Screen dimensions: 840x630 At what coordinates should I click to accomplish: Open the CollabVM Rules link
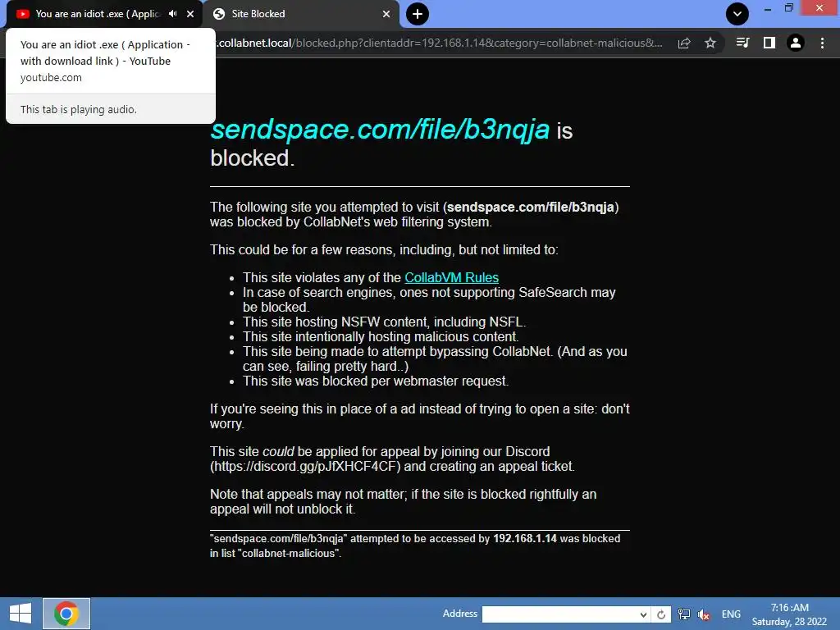452,277
